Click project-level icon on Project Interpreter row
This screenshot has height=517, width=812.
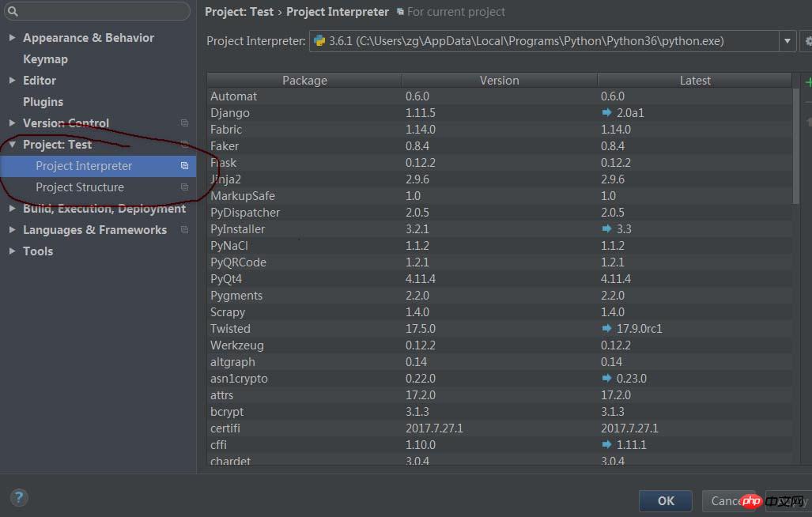(184, 165)
